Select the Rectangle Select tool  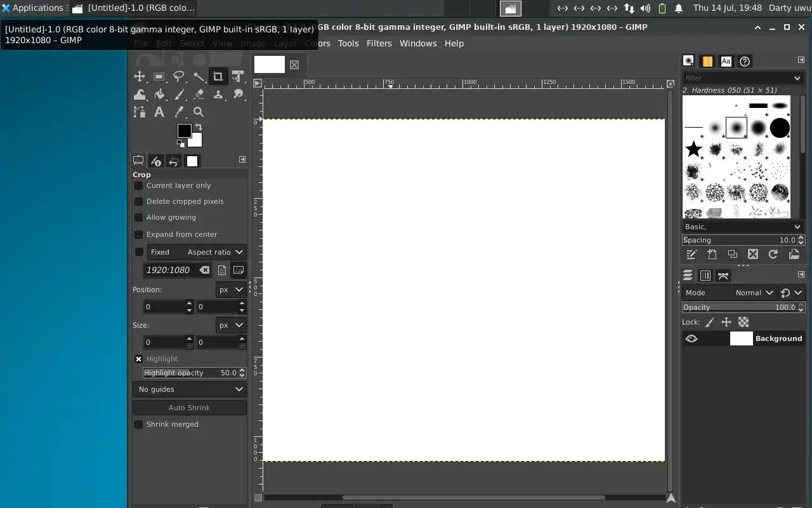coord(159,77)
